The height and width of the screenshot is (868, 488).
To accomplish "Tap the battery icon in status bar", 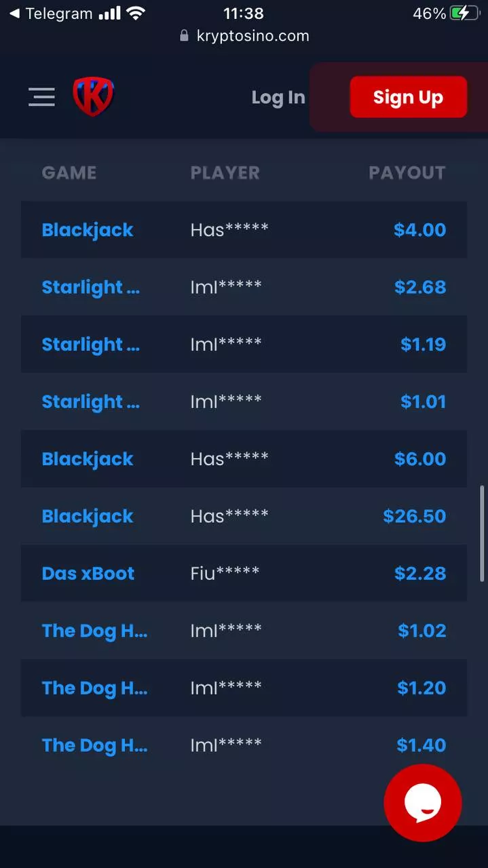I will (464, 14).
